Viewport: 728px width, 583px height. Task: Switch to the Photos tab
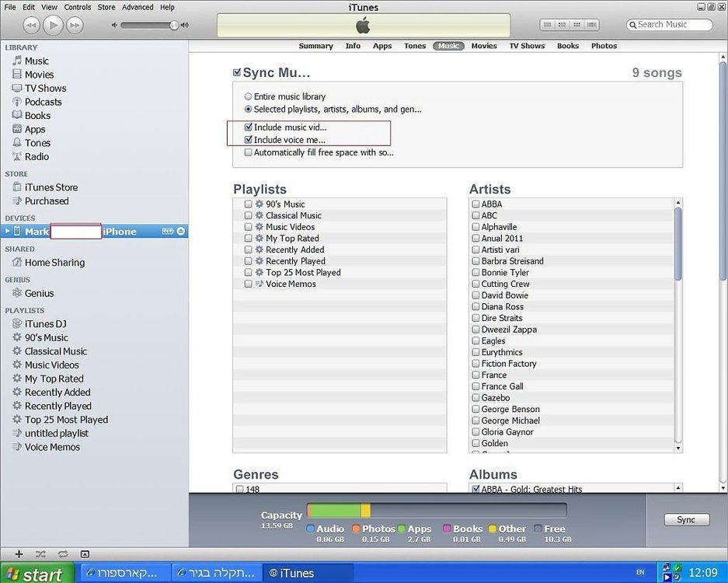pos(604,46)
